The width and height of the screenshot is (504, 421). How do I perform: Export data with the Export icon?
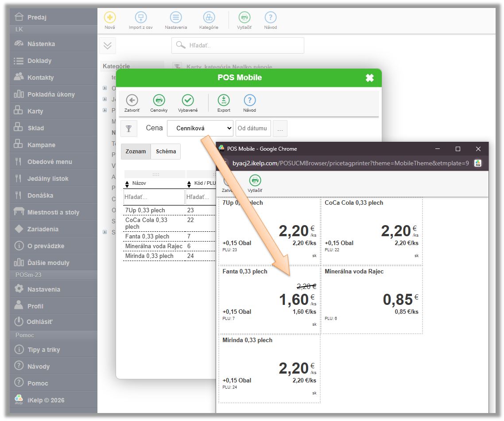click(224, 101)
